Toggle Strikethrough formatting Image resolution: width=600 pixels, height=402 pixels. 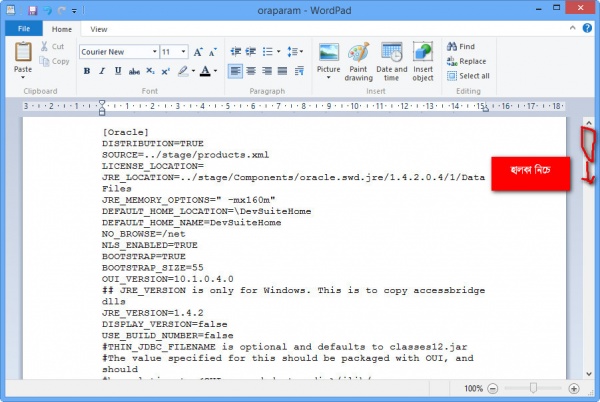coord(134,71)
